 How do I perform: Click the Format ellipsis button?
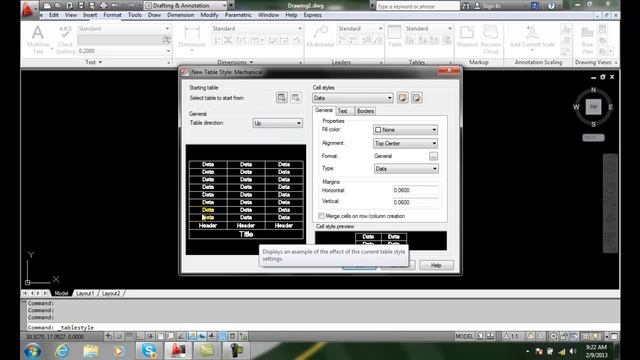[433, 156]
